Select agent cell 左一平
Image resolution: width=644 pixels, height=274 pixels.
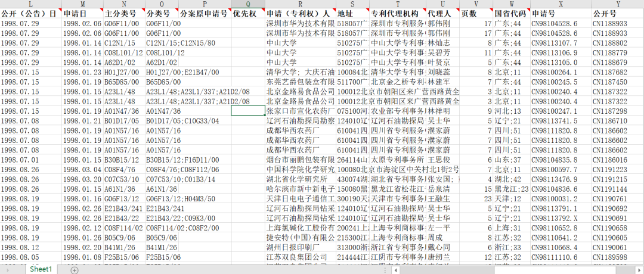tap(442, 228)
